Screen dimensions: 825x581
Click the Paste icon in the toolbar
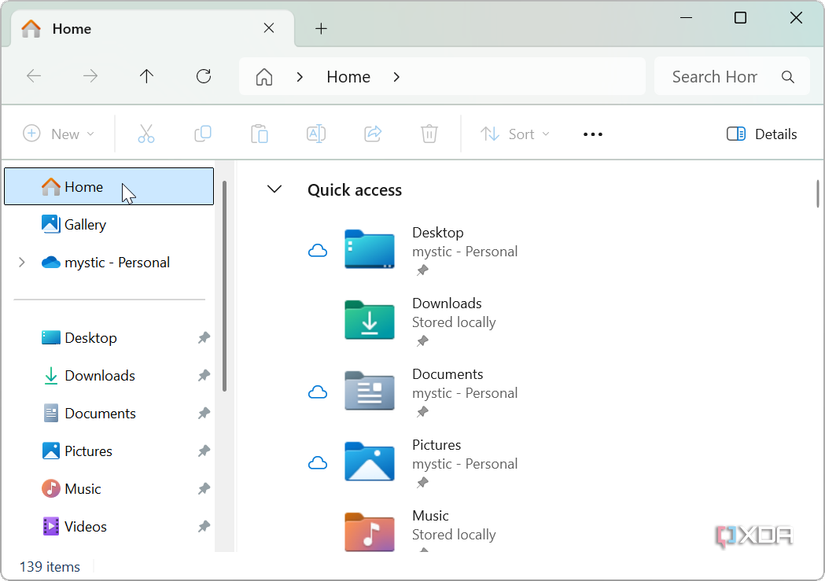click(259, 133)
